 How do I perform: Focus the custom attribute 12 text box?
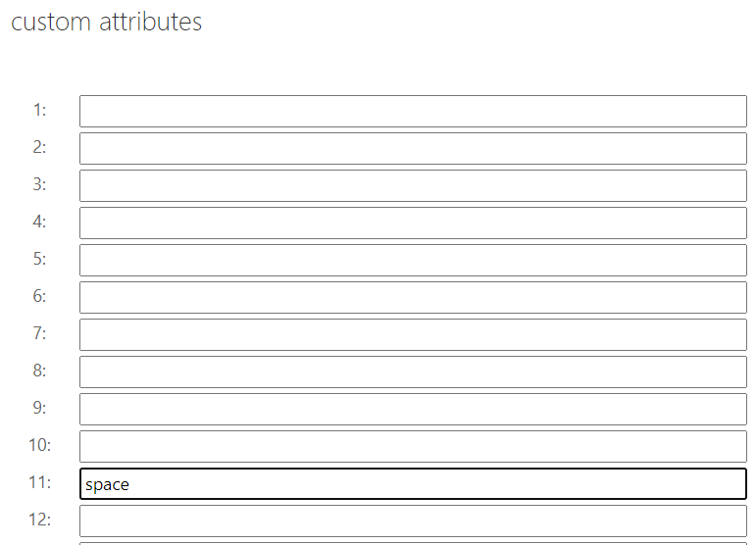pos(413,520)
